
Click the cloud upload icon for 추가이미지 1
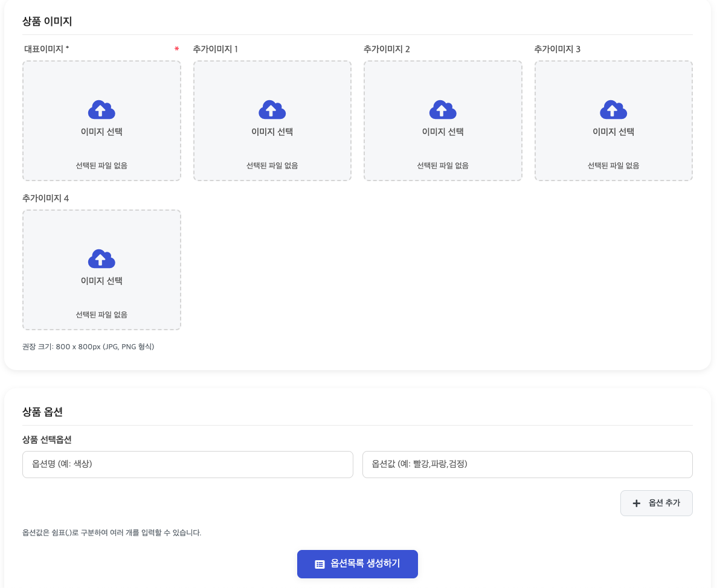272,110
